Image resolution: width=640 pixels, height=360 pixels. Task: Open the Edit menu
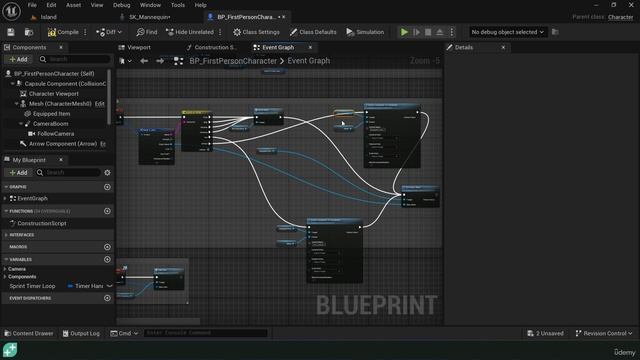coord(51,5)
